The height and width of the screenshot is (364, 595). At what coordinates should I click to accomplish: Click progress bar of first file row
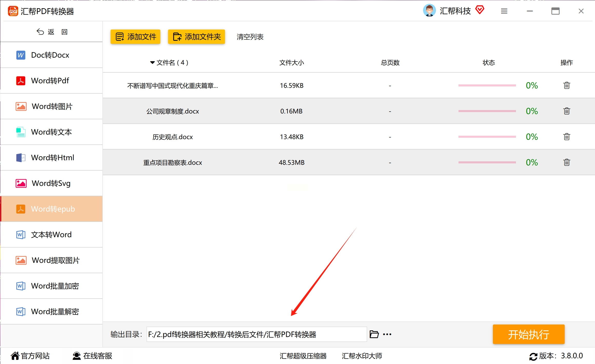[x=487, y=85]
